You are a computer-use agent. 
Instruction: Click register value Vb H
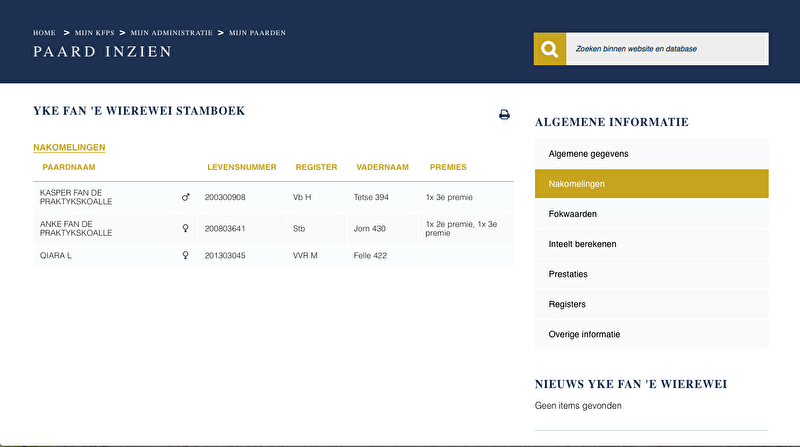302,197
